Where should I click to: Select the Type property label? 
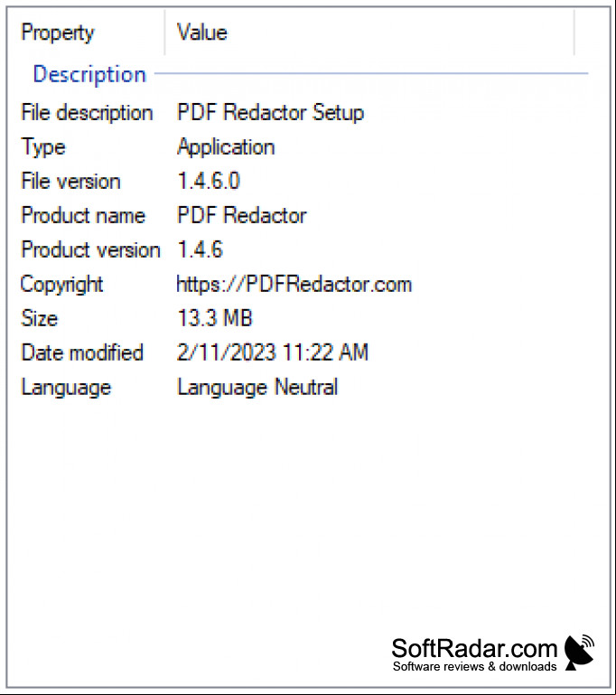tap(43, 147)
